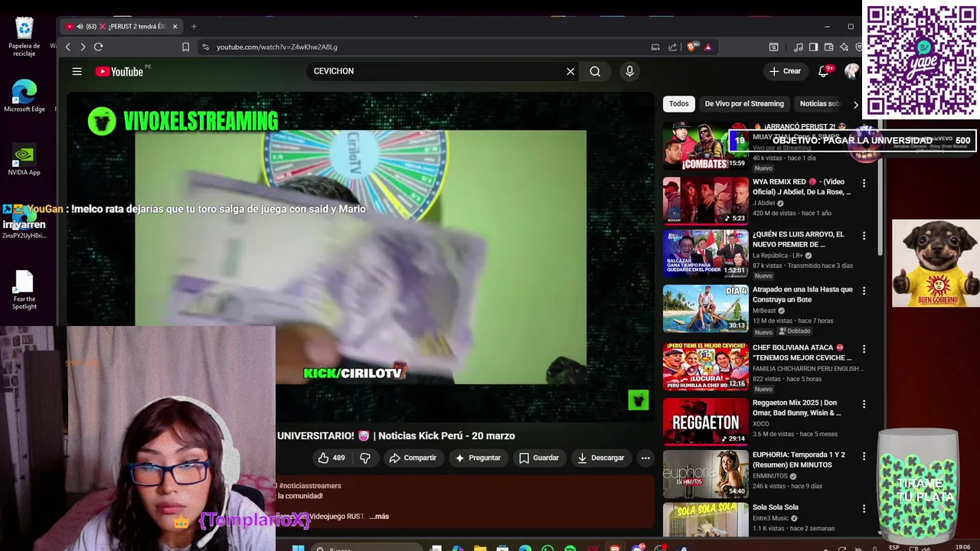The width and height of the screenshot is (980, 551).
Task: Close the PERUST 2 browser tab
Action: point(175,26)
